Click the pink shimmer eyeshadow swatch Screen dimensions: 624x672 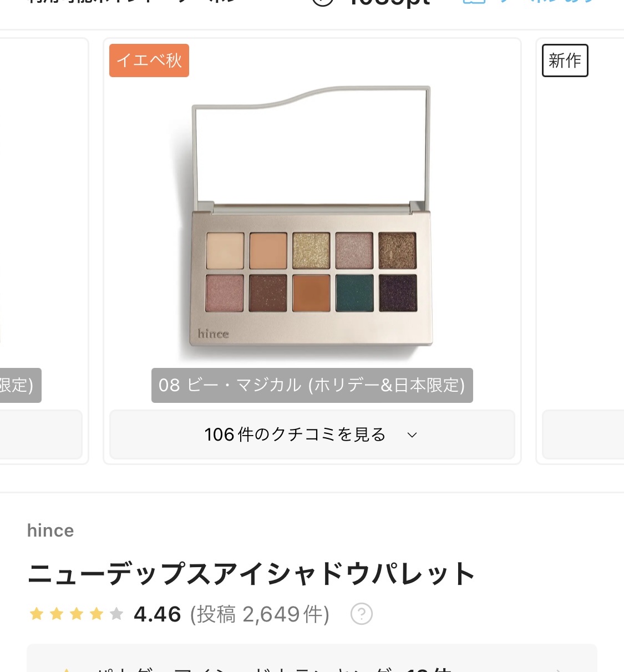225,292
